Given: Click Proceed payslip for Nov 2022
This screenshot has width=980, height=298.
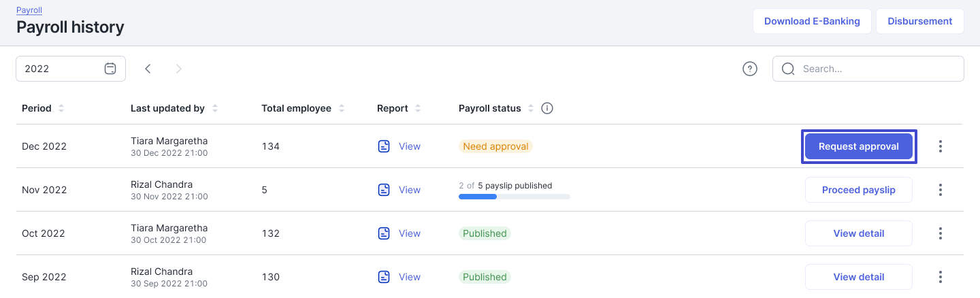Looking at the screenshot, I should tap(858, 190).
